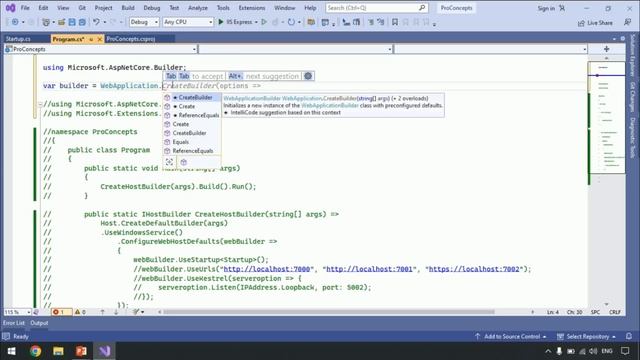The image size is (640, 360).
Task: Close the Program.cs tab
Action: coord(99,39)
